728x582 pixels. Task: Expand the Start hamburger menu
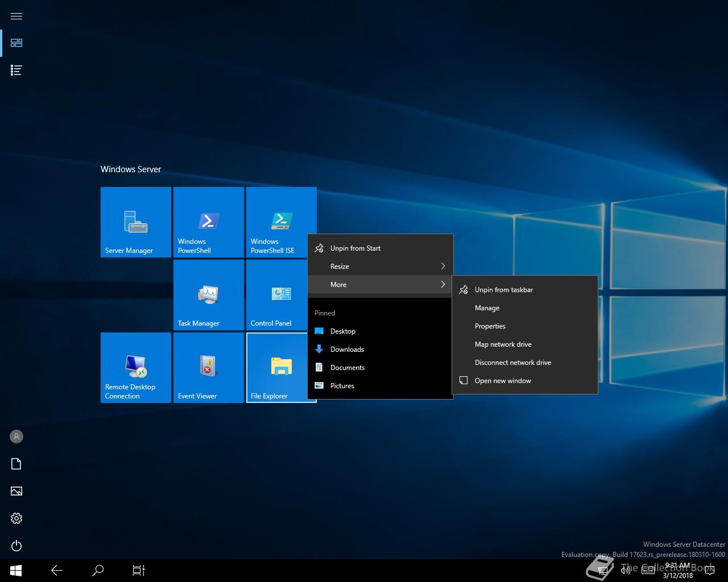(16, 16)
